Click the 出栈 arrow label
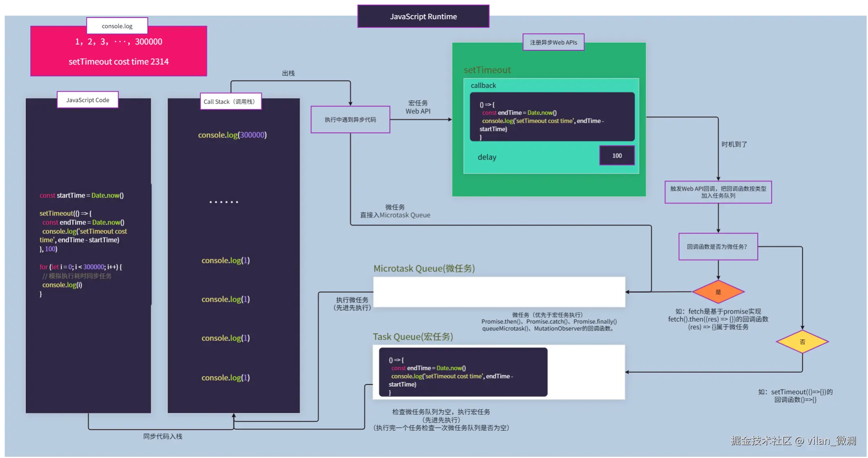 pyautogui.click(x=288, y=73)
